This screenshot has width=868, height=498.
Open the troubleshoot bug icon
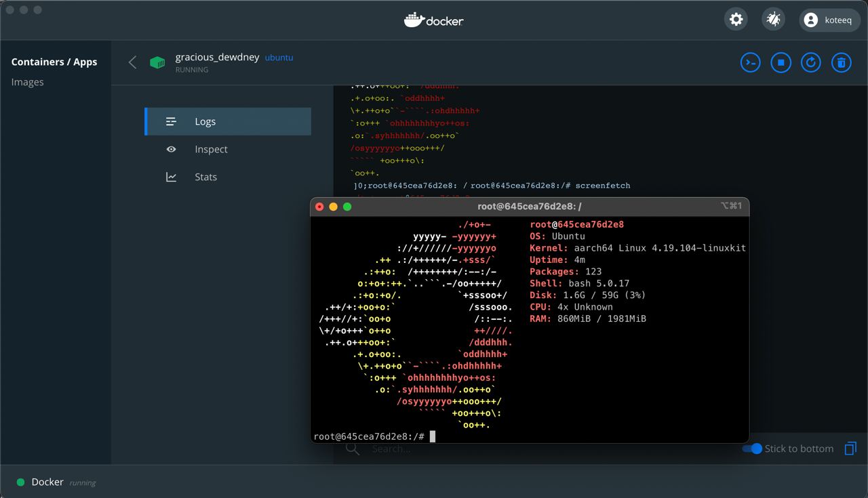pyautogui.click(x=773, y=20)
